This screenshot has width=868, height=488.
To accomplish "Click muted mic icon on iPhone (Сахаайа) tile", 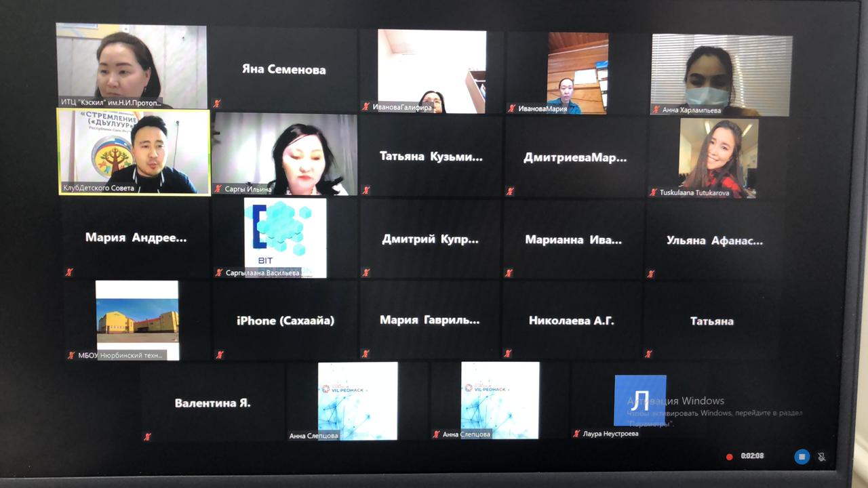I will coord(218,354).
